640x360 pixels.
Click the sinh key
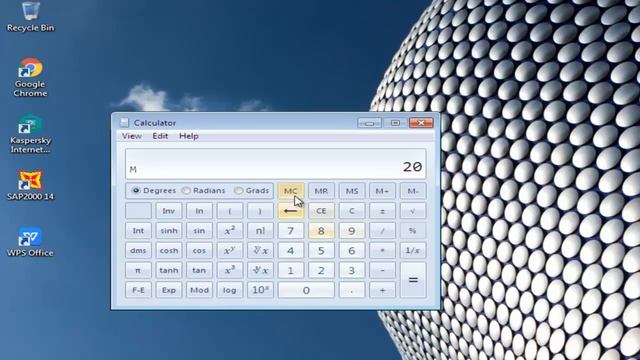coord(169,231)
